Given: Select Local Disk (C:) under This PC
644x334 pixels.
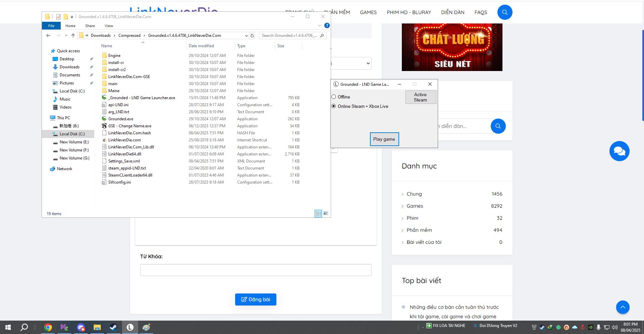Looking at the screenshot, I should [x=72, y=134].
